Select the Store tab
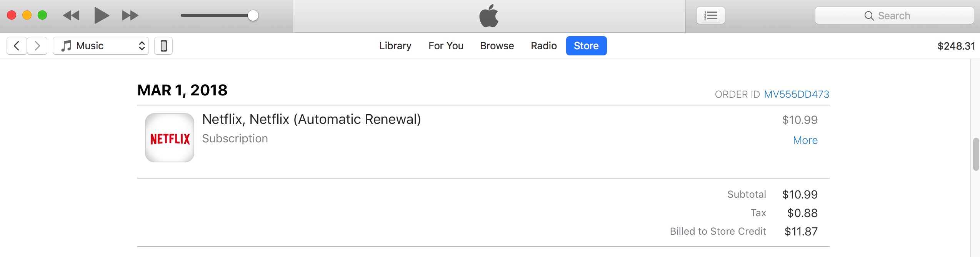The image size is (980, 257). point(586,46)
